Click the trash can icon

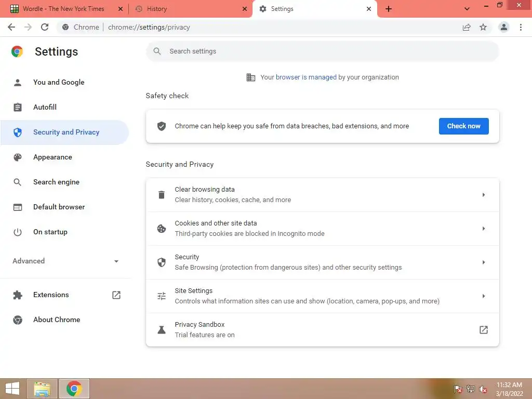(x=162, y=195)
